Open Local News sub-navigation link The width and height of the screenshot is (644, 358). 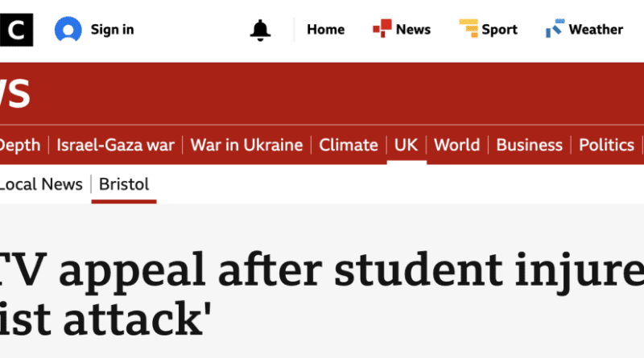pyautogui.click(x=40, y=184)
